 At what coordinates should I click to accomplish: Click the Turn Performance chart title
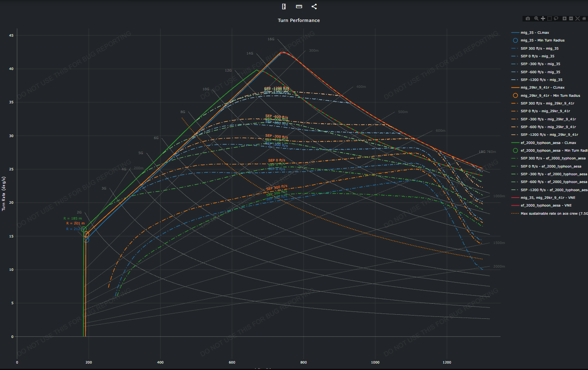point(299,20)
